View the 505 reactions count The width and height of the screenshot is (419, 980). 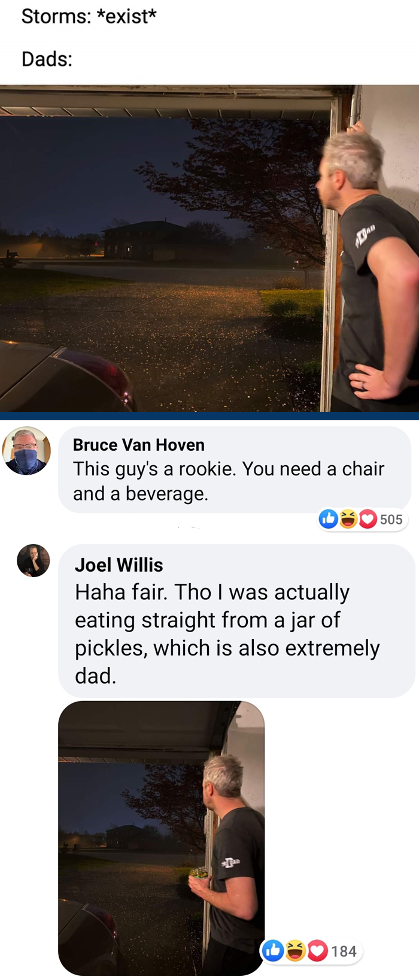pos(391,519)
